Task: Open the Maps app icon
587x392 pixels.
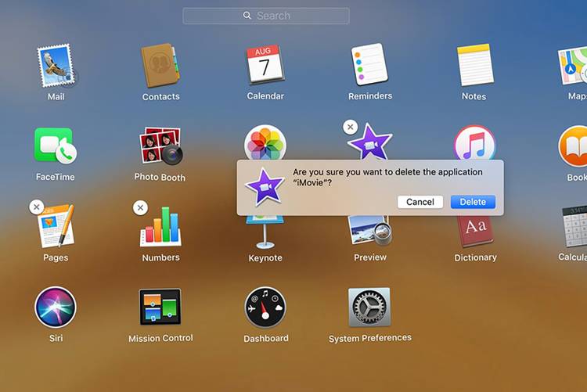Action: (573, 66)
